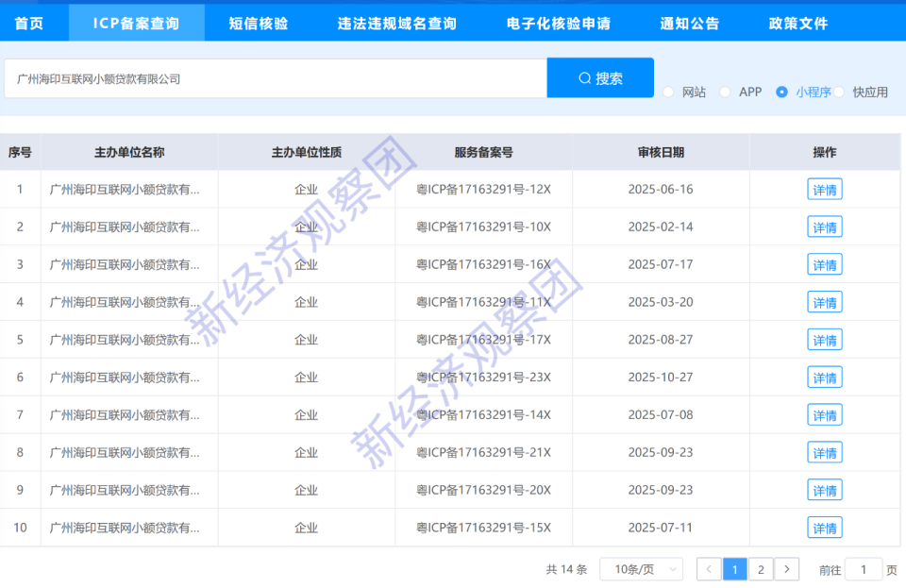This screenshot has height=588, width=906.
Task: Open 详情 for record 17X
Action: 825,340
